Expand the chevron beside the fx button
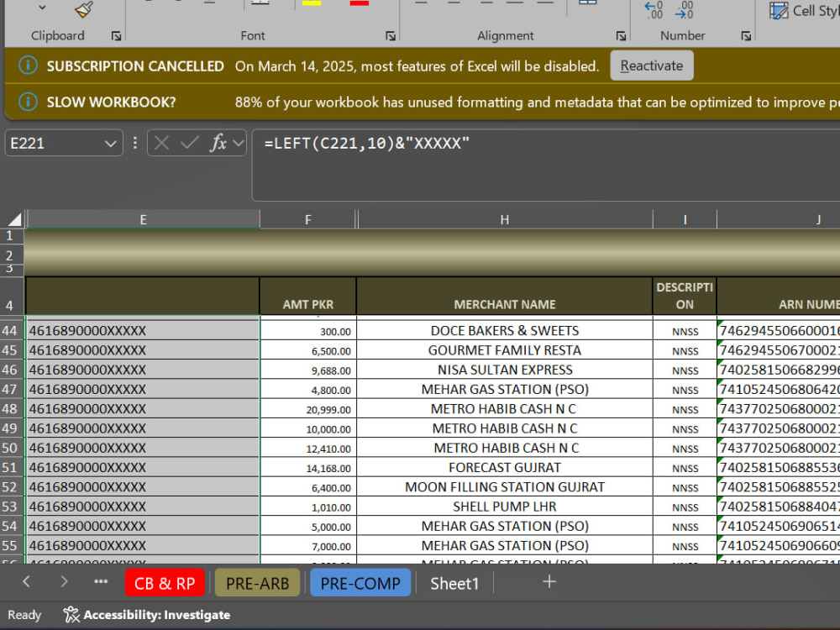The height and width of the screenshot is (630, 840). (x=238, y=143)
